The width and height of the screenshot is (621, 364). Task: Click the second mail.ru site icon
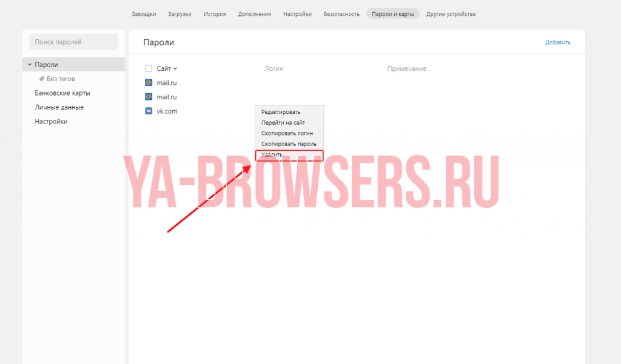pos(149,97)
